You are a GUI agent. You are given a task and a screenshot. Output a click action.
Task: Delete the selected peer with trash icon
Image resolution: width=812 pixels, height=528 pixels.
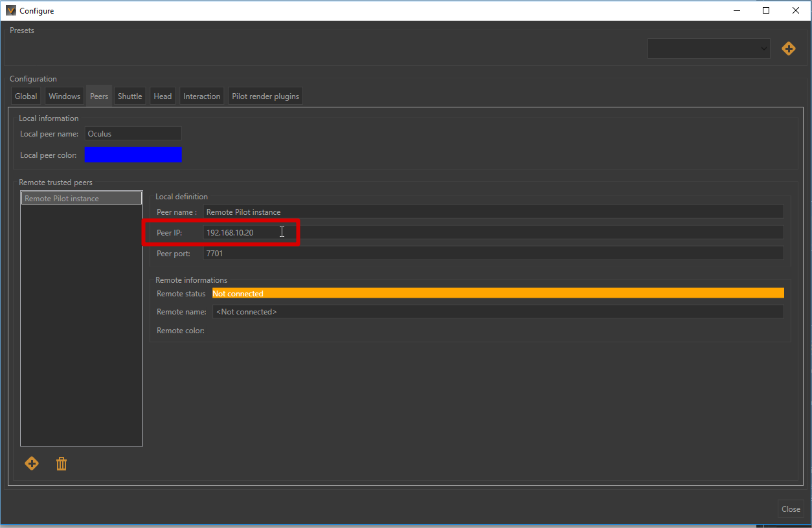click(x=62, y=464)
